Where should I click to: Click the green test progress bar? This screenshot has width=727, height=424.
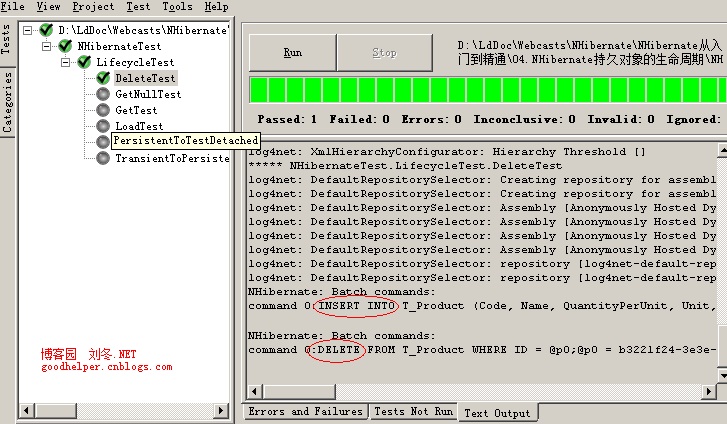click(x=486, y=90)
